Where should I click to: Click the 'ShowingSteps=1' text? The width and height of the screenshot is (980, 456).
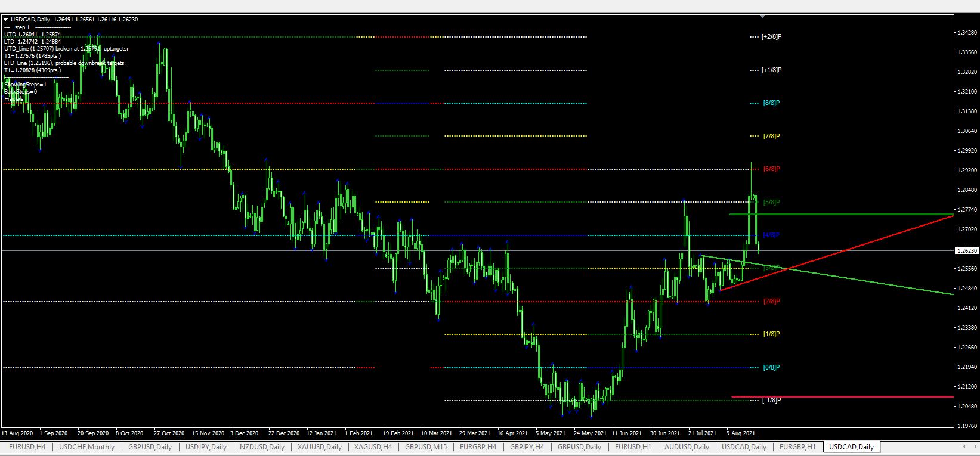(x=25, y=85)
